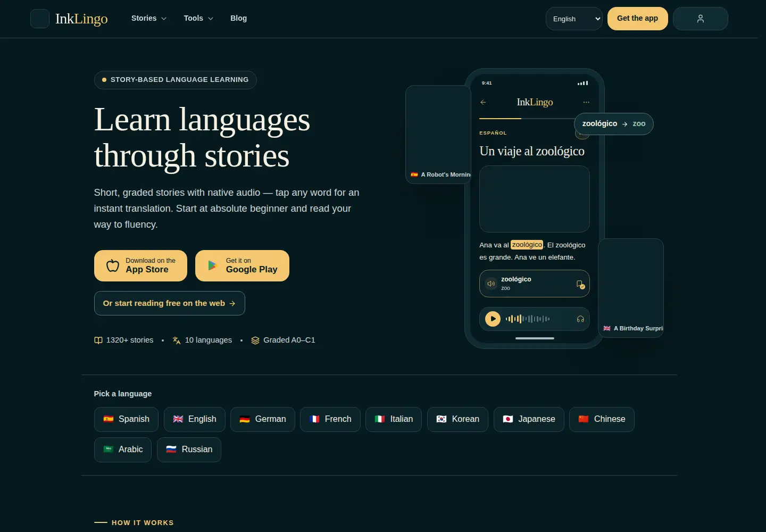The width and height of the screenshot is (766, 532).
Task: Click the Apple icon on the App Store button
Action: click(113, 265)
